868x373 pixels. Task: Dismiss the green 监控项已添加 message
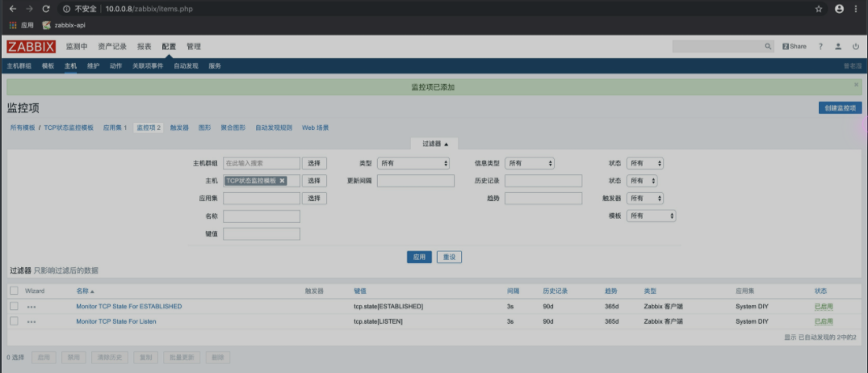857,85
